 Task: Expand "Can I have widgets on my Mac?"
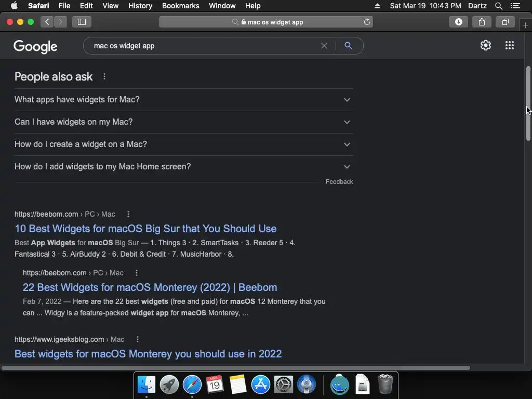183,122
